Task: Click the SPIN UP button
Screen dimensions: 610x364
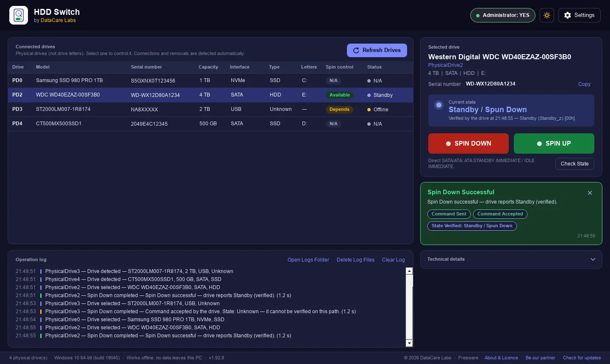Action: tap(554, 143)
